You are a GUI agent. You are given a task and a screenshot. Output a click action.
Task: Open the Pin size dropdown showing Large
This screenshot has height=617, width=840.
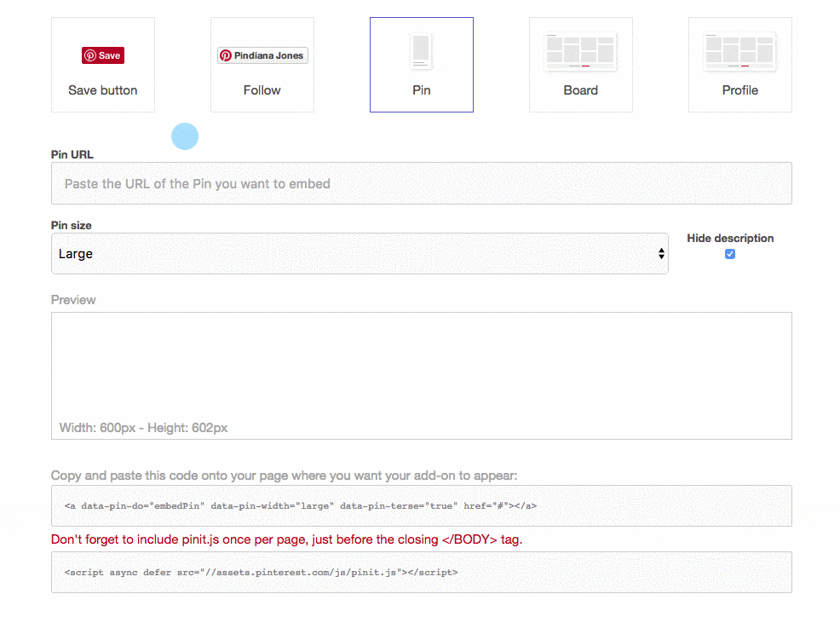click(x=358, y=254)
